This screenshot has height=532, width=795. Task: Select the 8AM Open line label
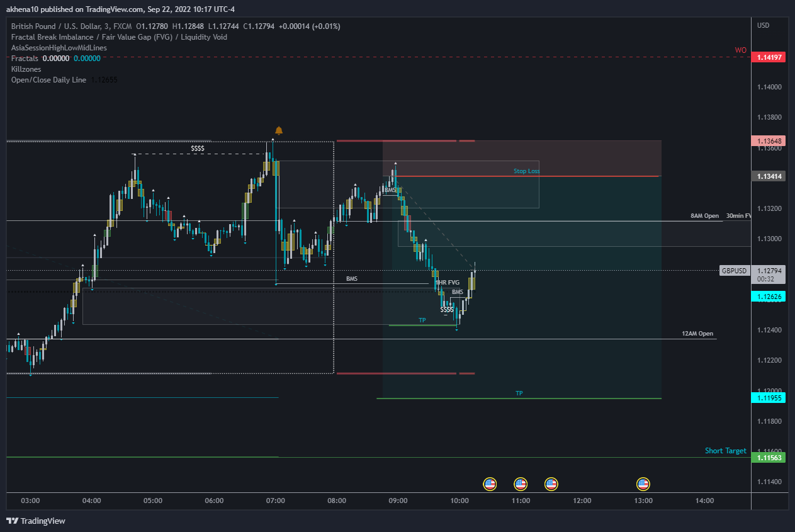pos(704,216)
